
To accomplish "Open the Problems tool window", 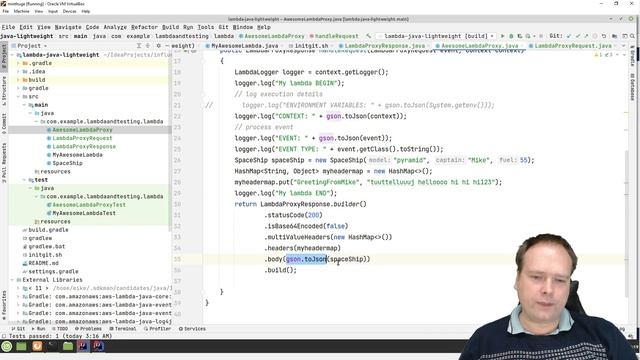I will coord(88,329).
